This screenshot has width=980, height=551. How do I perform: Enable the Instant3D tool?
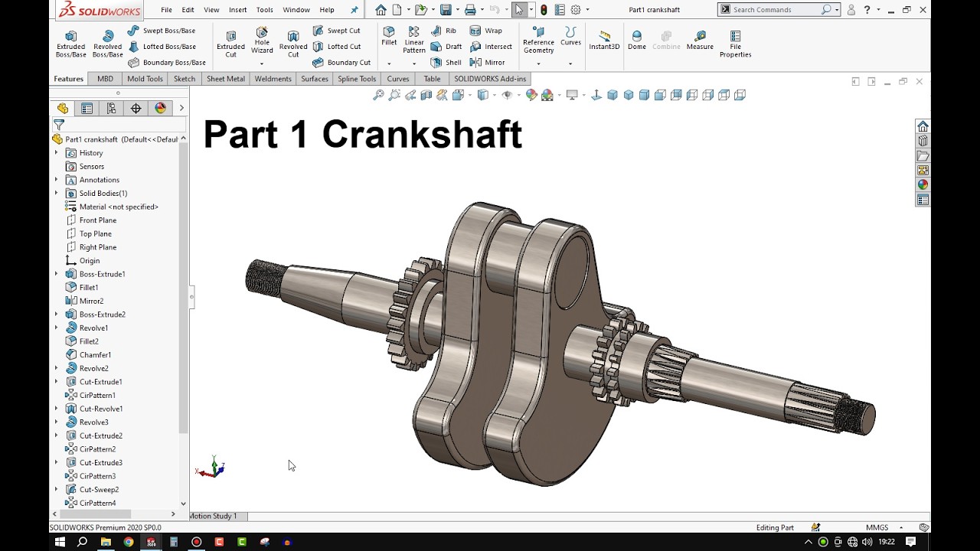point(604,41)
